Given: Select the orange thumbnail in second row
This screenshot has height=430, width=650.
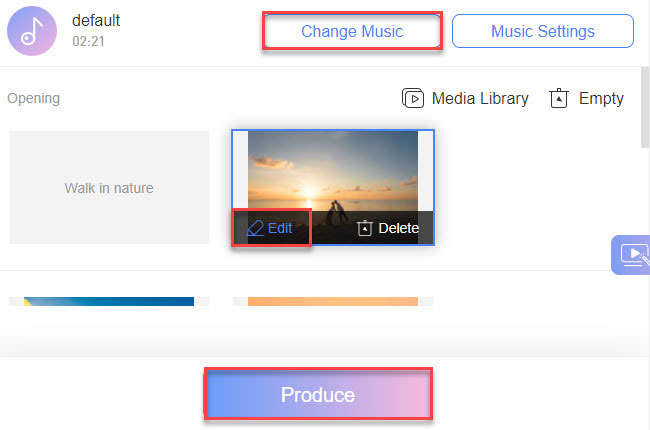Looking at the screenshot, I should (x=333, y=301).
